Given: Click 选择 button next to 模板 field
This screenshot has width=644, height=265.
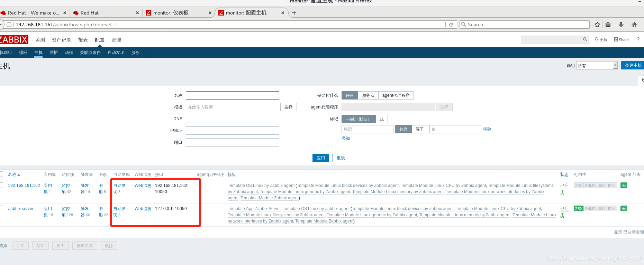Looking at the screenshot, I should pyautogui.click(x=289, y=107).
